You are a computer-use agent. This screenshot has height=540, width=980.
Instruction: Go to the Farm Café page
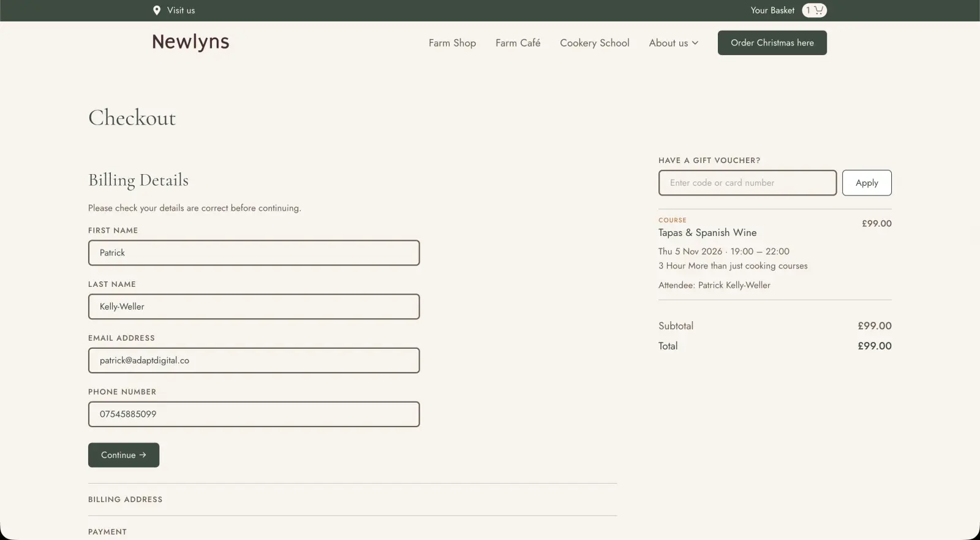(x=518, y=43)
